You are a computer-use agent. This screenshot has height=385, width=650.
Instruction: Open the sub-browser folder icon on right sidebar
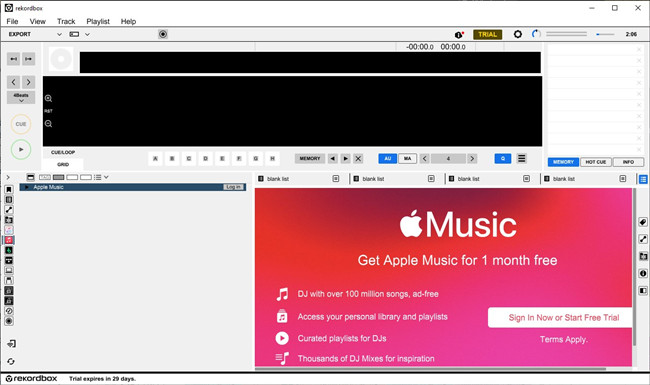643,256
